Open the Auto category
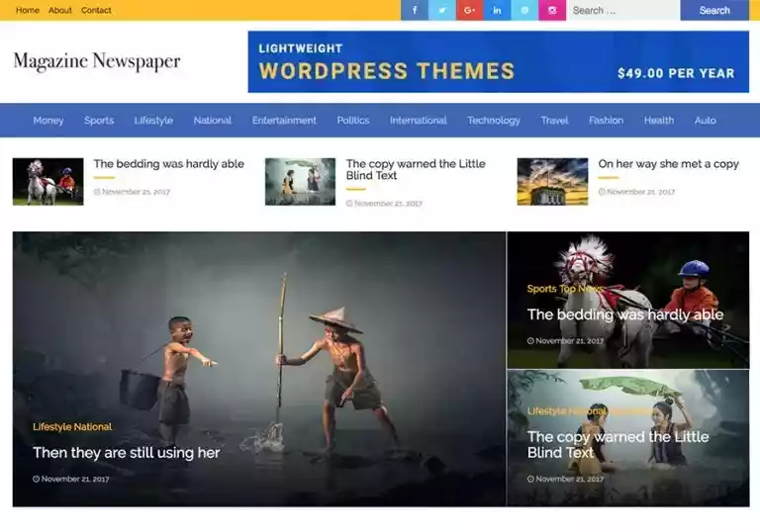The width and height of the screenshot is (760, 532). (705, 121)
